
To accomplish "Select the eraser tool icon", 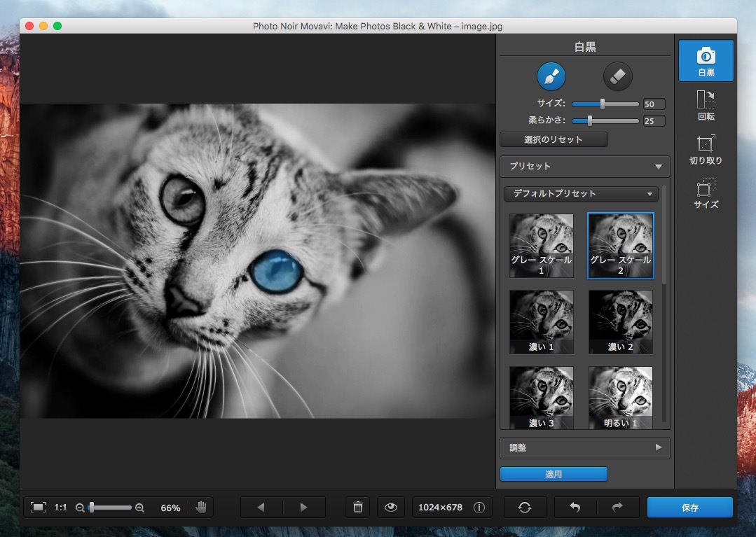I will point(617,76).
